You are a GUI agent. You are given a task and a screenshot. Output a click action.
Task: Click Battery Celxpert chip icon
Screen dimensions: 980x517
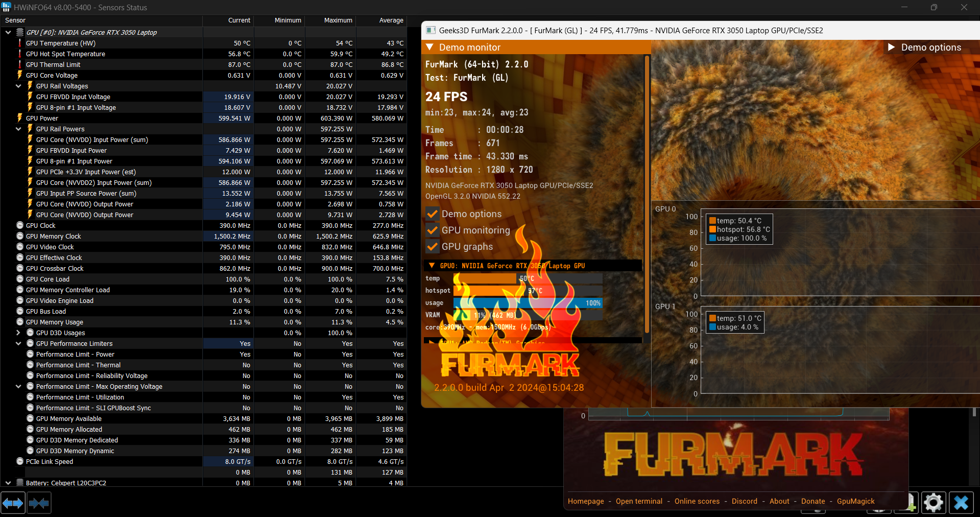coord(20,482)
